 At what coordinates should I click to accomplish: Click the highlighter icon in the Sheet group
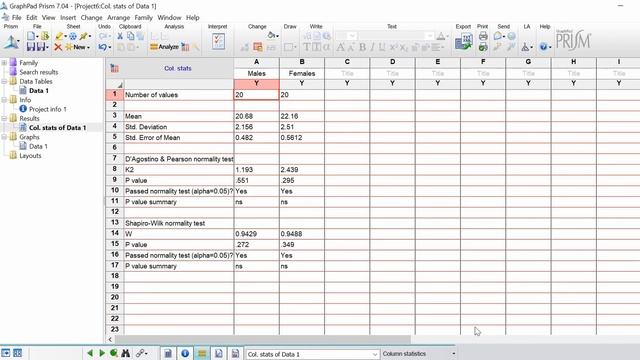tap(59, 36)
